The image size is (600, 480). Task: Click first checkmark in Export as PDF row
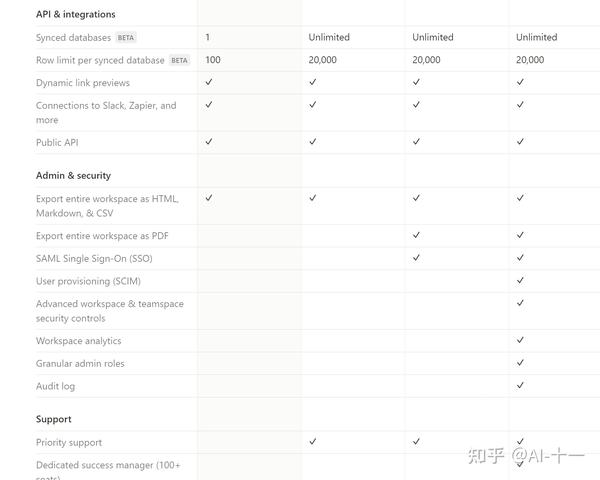[x=416, y=235]
